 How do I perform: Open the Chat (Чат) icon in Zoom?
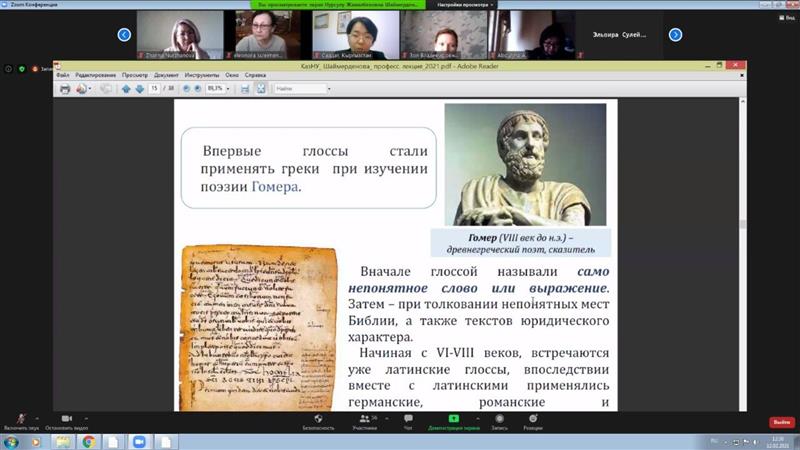click(x=408, y=421)
